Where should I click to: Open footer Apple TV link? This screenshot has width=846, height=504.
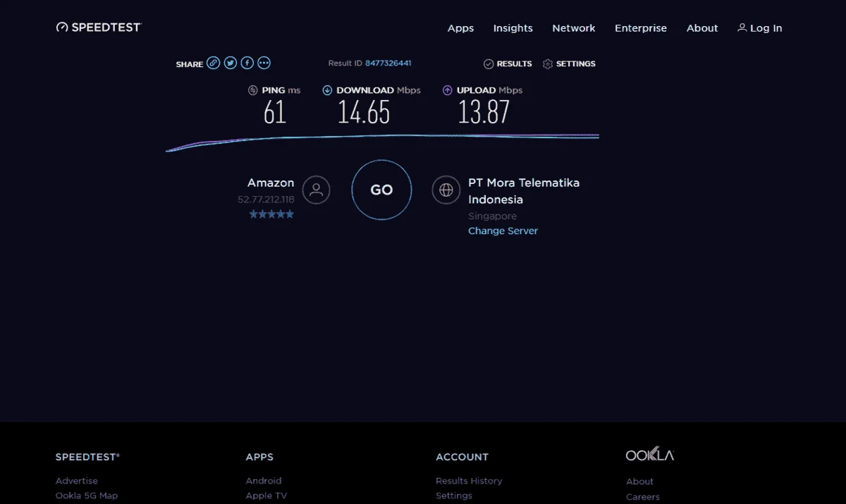coord(266,496)
